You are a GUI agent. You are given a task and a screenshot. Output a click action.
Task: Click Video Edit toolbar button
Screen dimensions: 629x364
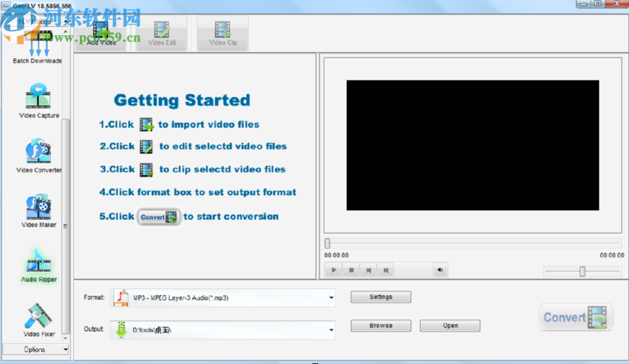(x=162, y=34)
